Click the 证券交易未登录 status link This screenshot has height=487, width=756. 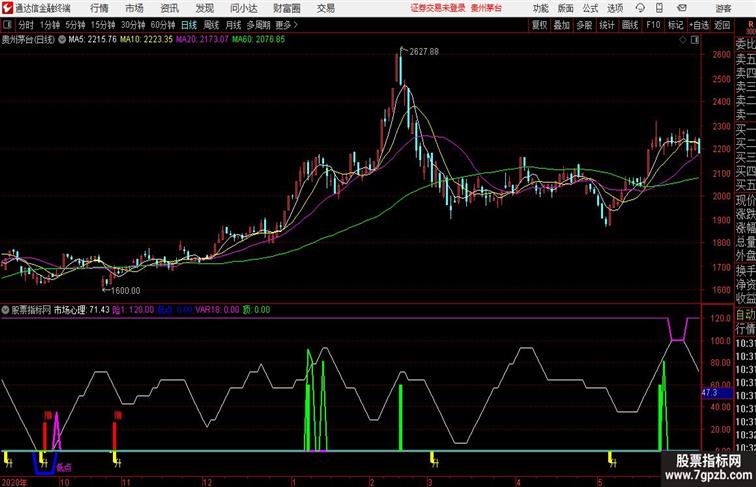438,8
